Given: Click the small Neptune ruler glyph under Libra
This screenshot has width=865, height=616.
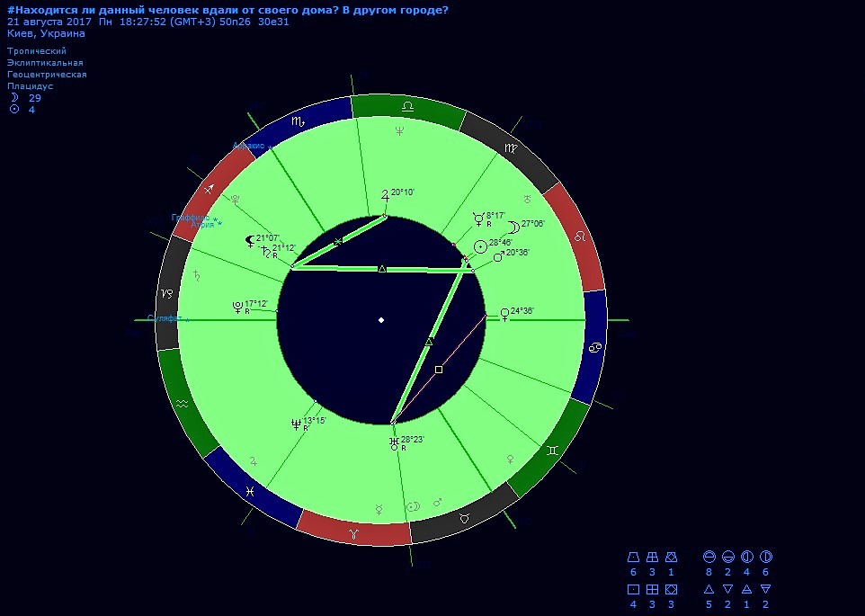Looking at the screenshot, I should tap(399, 131).
